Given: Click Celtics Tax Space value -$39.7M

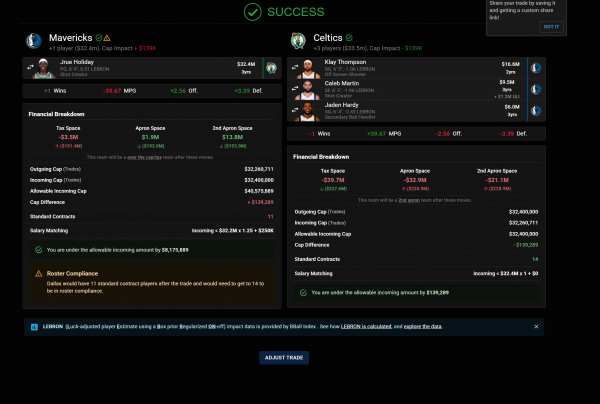Looking at the screenshot, I should [x=333, y=180].
